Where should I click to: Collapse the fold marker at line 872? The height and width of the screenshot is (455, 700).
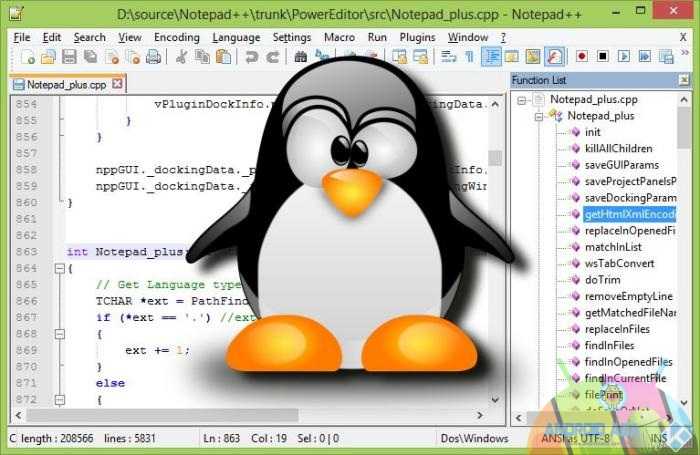60,400
